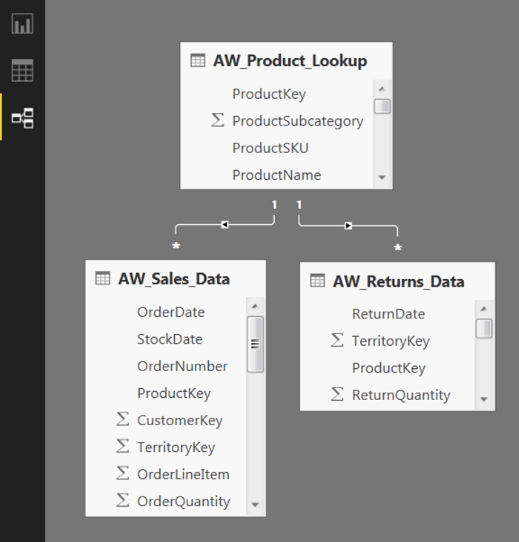Viewport: 519px width, 542px height.
Task: Click the up scroll arrow in AW_Sales_Data
Action: (255, 306)
